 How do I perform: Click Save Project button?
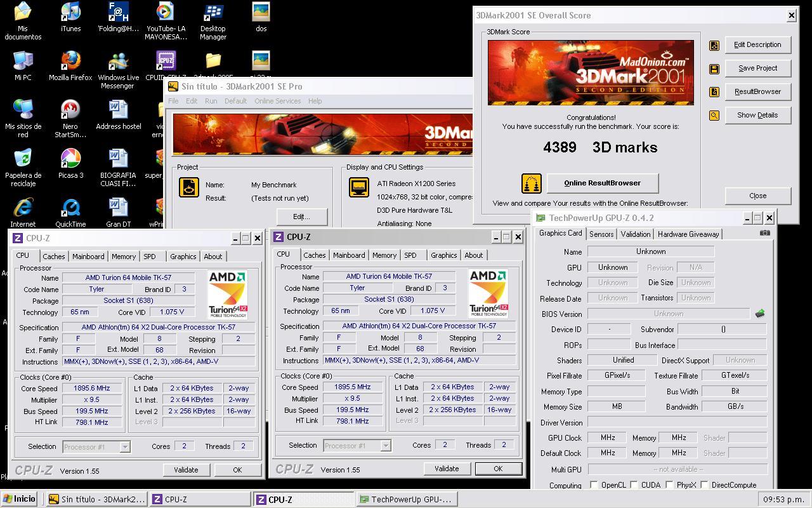[x=757, y=69]
